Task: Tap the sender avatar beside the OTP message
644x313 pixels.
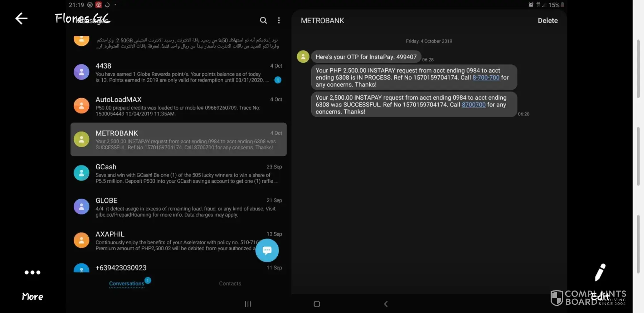Action: coord(303,56)
